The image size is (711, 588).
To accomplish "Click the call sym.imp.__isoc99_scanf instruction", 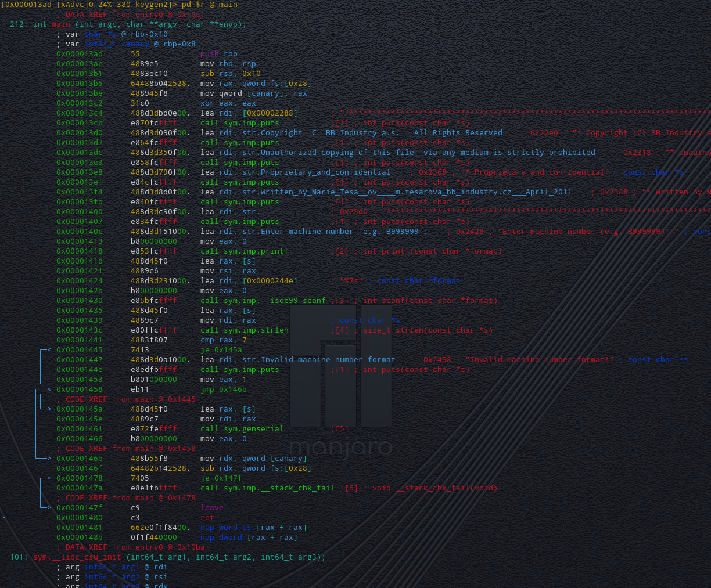I will [x=263, y=301].
